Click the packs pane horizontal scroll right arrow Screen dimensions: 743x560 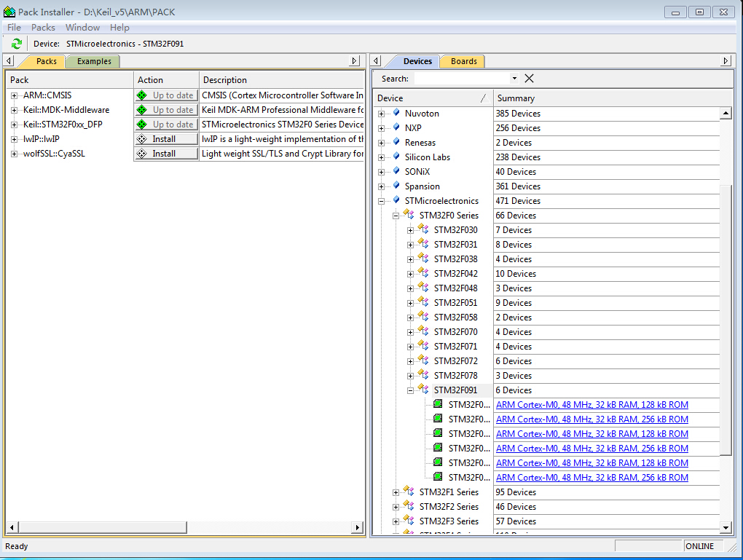358,527
